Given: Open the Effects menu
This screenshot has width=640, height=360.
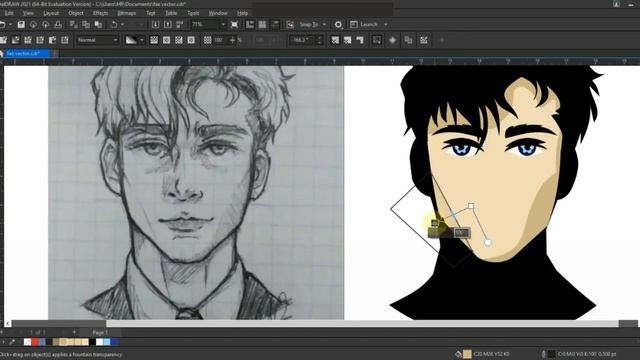Looking at the screenshot, I should [100, 13].
